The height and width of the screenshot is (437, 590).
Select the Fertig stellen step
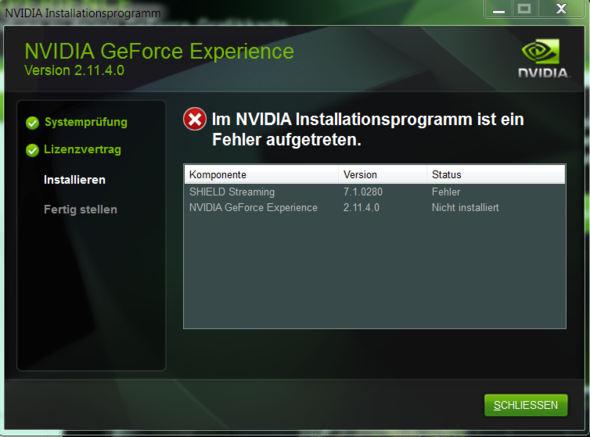(81, 209)
